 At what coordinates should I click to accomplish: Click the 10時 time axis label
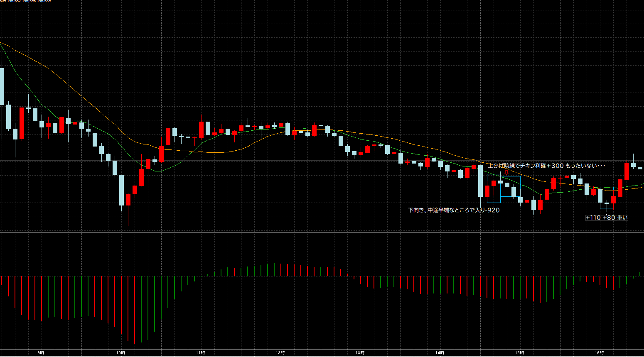(x=120, y=353)
